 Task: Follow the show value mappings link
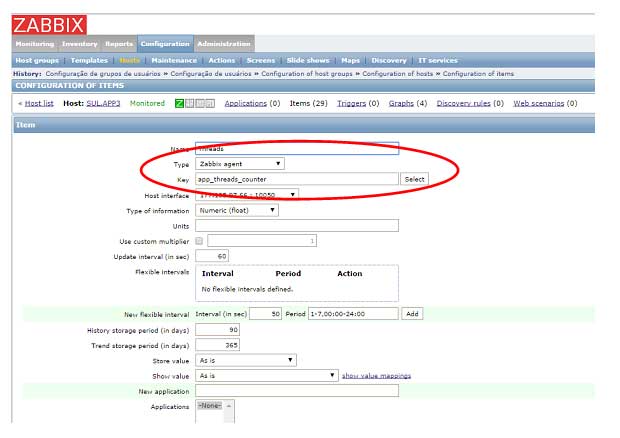coord(376,375)
